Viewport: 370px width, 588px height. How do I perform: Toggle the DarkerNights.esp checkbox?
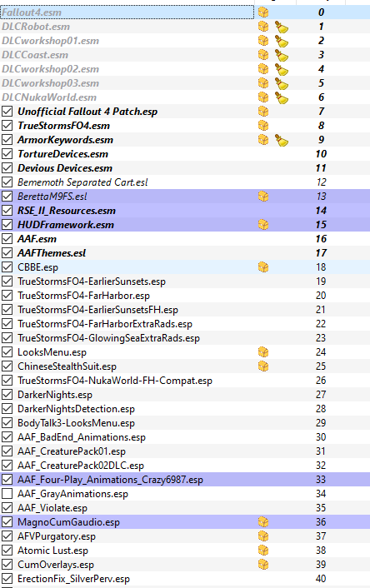[7, 395]
